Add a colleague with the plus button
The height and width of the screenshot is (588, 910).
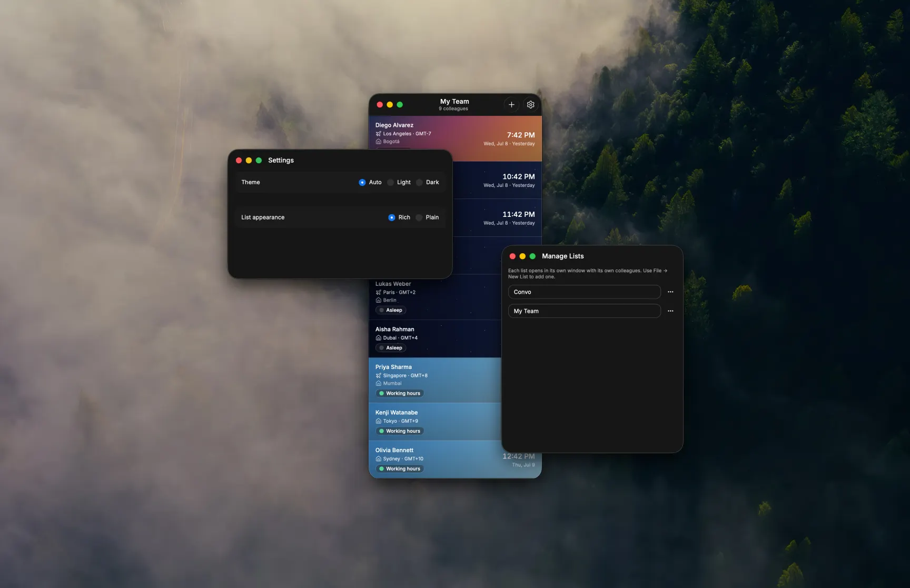[511, 105]
